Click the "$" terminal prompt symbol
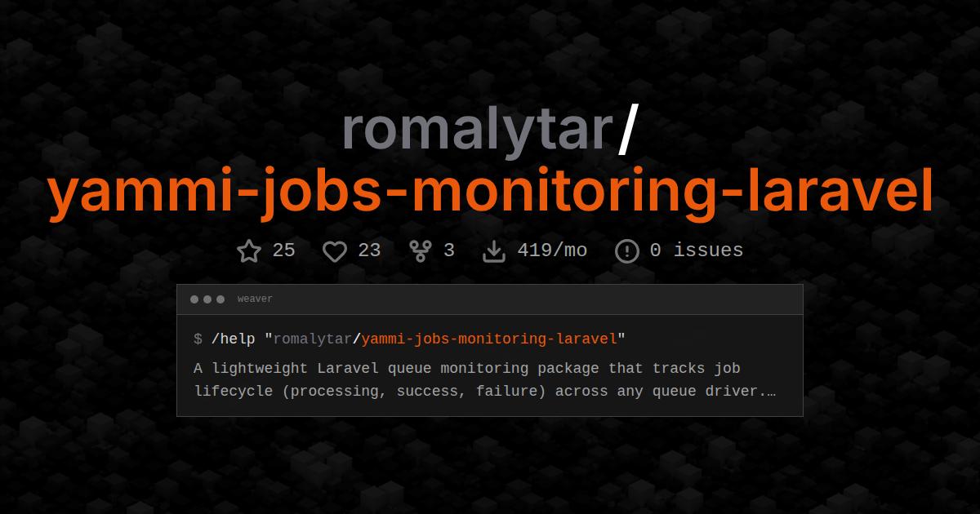This screenshot has width=980, height=514. (x=198, y=339)
